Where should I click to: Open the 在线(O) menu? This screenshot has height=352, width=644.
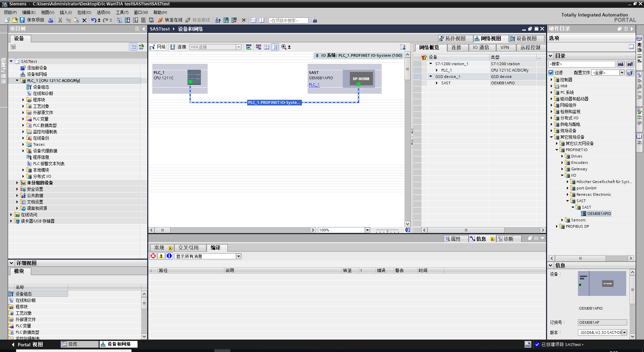pyautogui.click(x=84, y=12)
